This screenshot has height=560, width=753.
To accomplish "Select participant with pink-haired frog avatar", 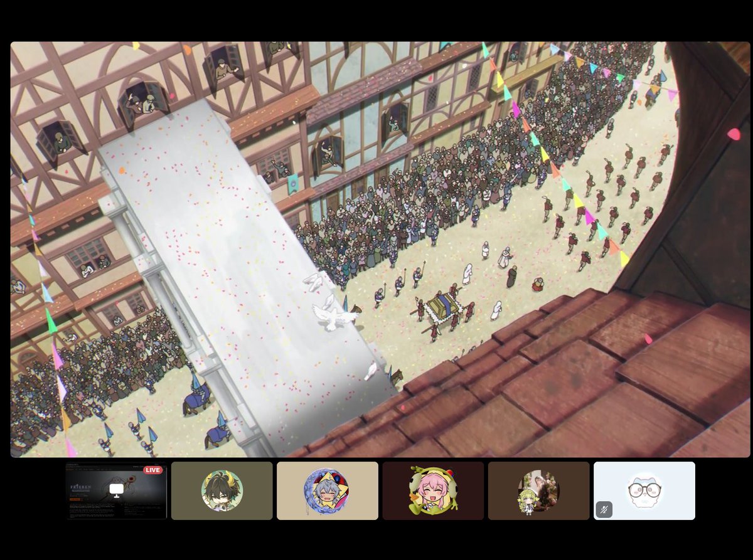I will coord(433,491).
